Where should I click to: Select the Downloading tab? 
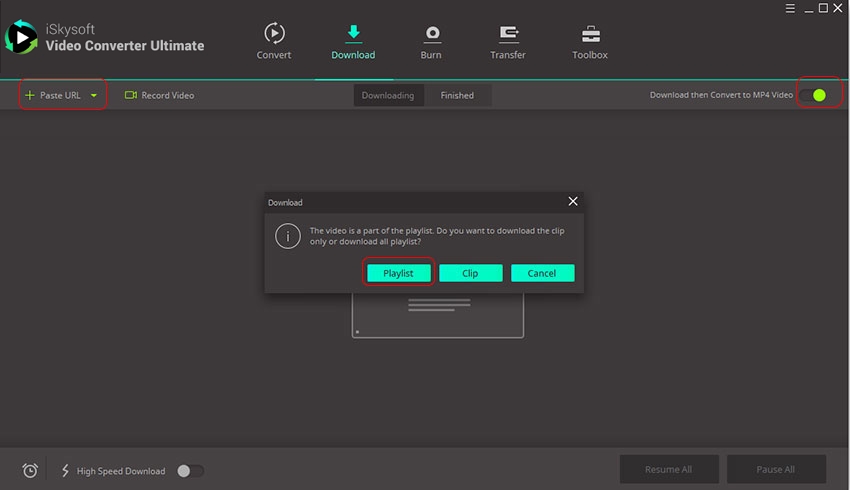tap(387, 96)
